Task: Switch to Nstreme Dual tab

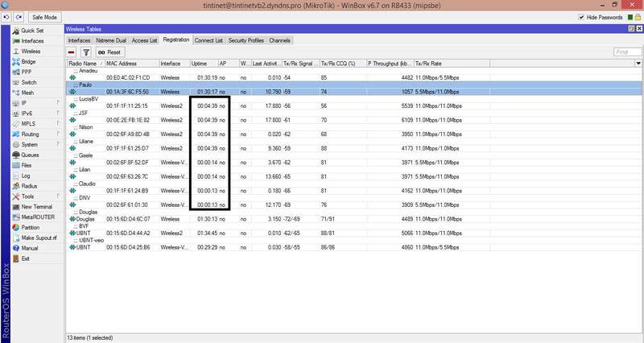Action: click(x=111, y=40)
